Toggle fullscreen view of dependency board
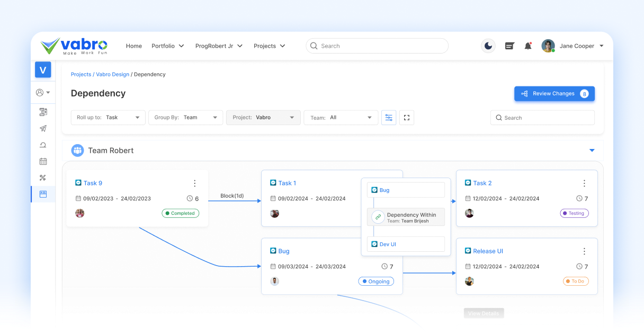Viewport: 644px width, 334px height. pyautogui.click(x=407, y=118)
